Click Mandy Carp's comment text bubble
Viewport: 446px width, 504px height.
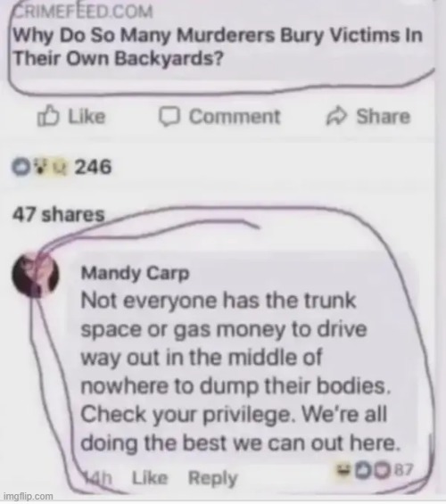tap(243, 359)
